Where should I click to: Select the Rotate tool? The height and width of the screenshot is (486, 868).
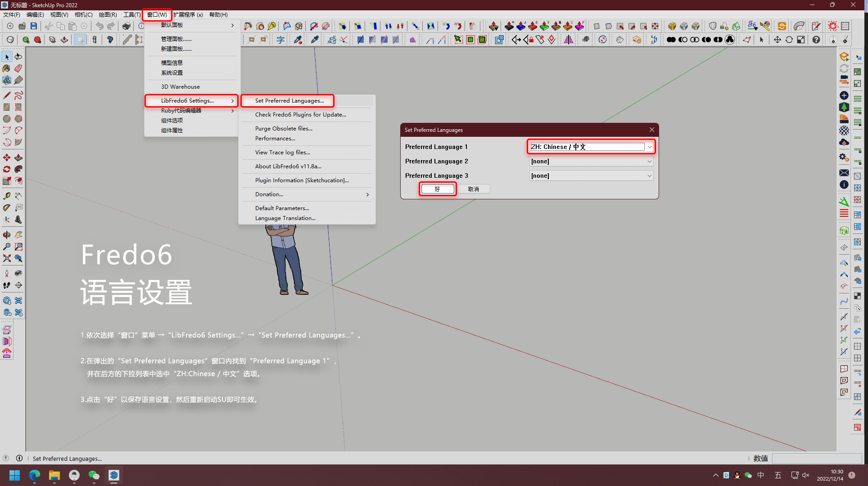coord(7,169)
